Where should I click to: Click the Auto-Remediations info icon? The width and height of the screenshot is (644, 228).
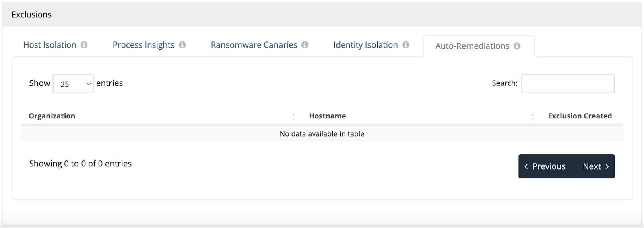tap(517, 46)
